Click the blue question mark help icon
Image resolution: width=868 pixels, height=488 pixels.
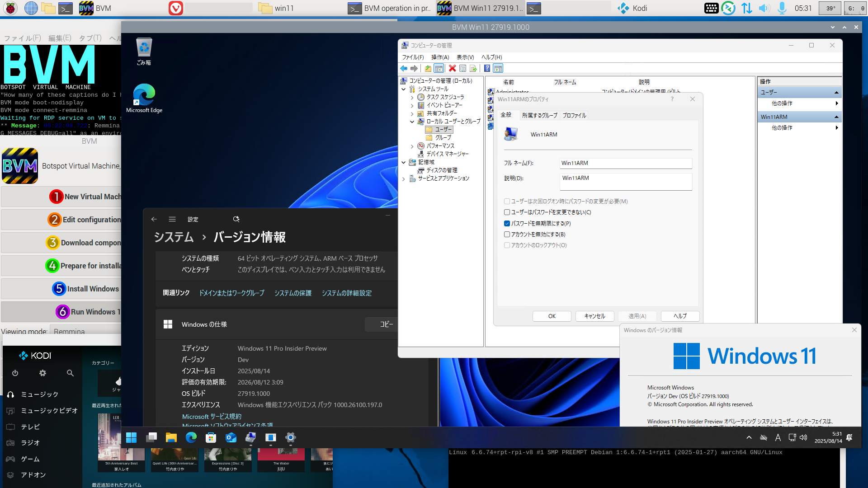coord(487,68)
